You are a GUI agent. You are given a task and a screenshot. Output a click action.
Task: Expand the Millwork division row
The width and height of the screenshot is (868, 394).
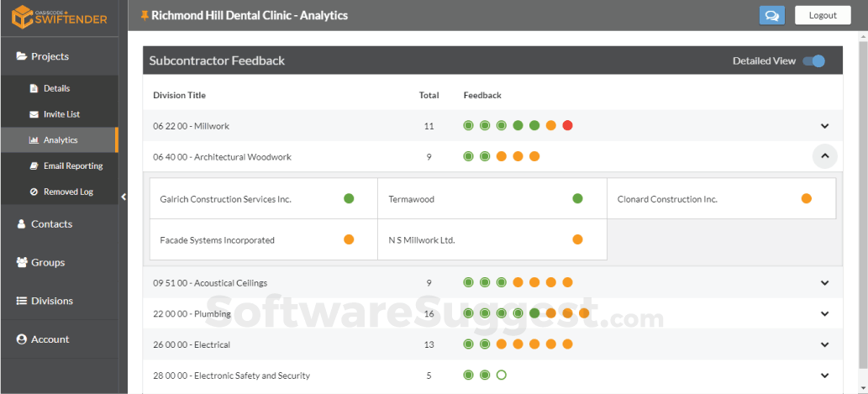(825, 126)
